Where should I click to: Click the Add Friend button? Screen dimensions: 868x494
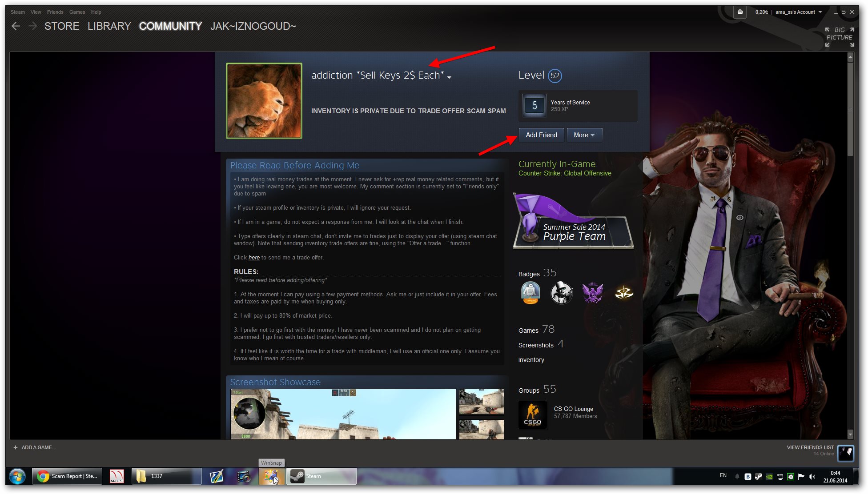pyautogui.click(x=539, y=135)
